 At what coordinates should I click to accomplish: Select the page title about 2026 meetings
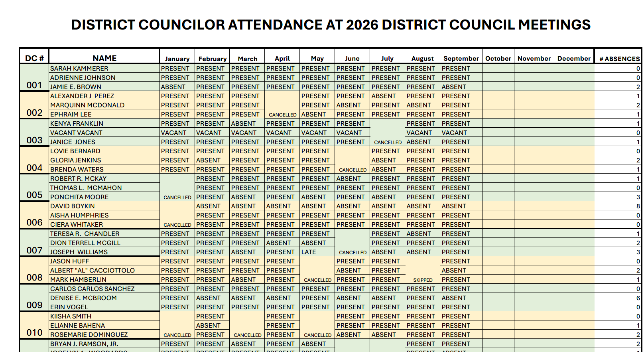pyautogui.click(x=331, y=25)
